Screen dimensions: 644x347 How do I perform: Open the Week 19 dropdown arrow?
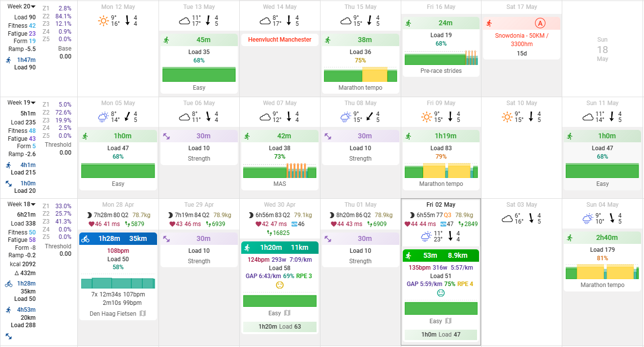(33, 103)
